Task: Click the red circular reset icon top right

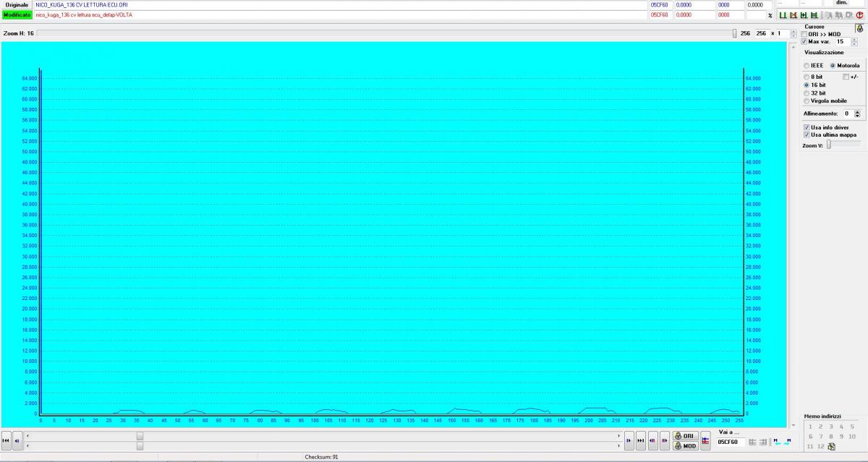Action: tap(859, 15)
